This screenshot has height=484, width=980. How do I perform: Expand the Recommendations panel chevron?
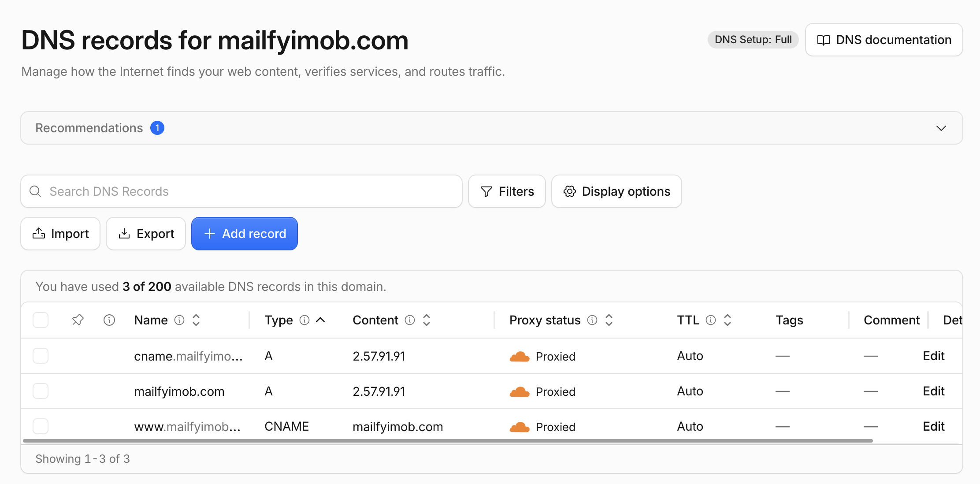[941, 128]
